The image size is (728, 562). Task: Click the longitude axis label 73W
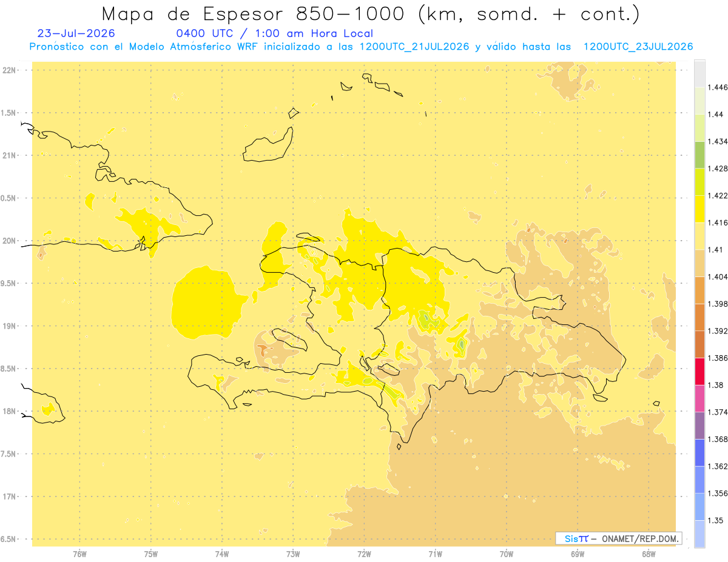click(293, 554)
